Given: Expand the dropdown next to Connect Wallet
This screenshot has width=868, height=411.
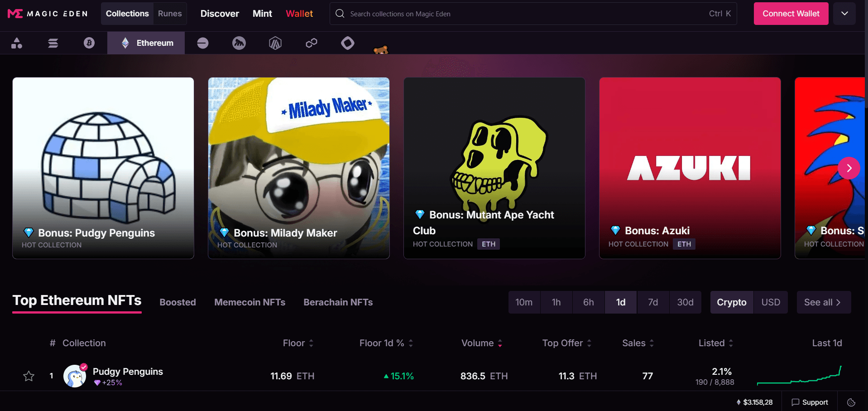Looking at the screenshot, I should [x=844, y=14].
